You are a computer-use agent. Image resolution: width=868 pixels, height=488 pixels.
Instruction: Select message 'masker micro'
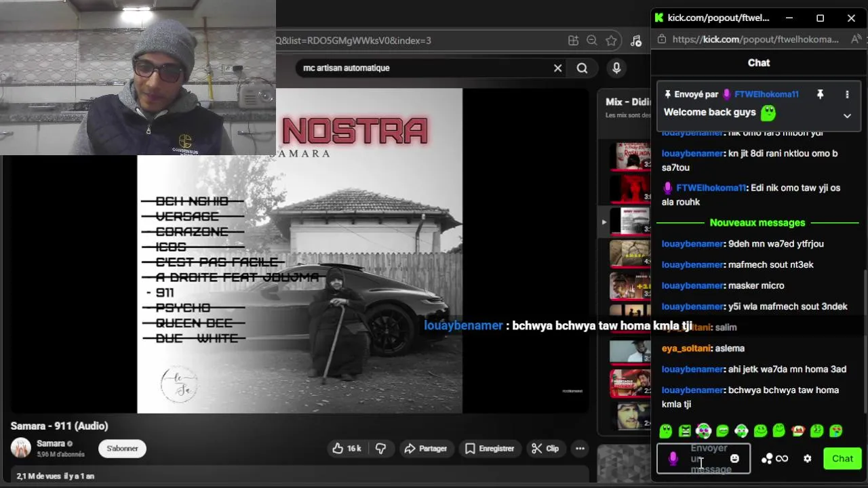756,286
